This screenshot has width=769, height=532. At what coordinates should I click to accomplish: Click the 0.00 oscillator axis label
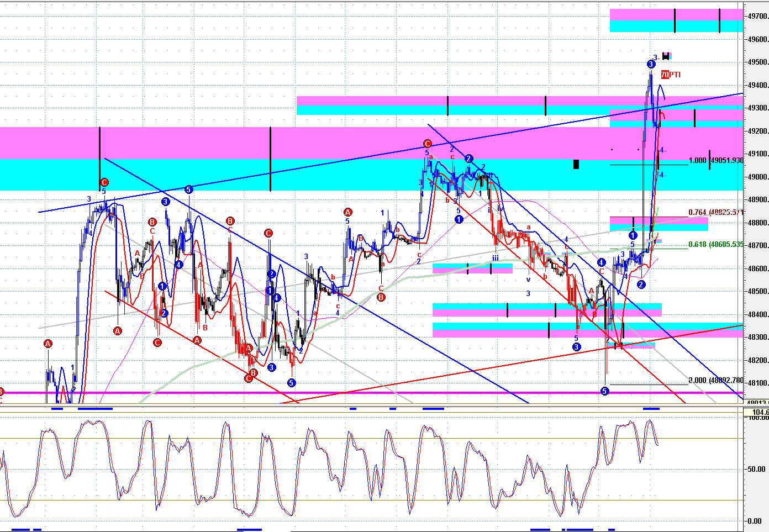point(754,522)
